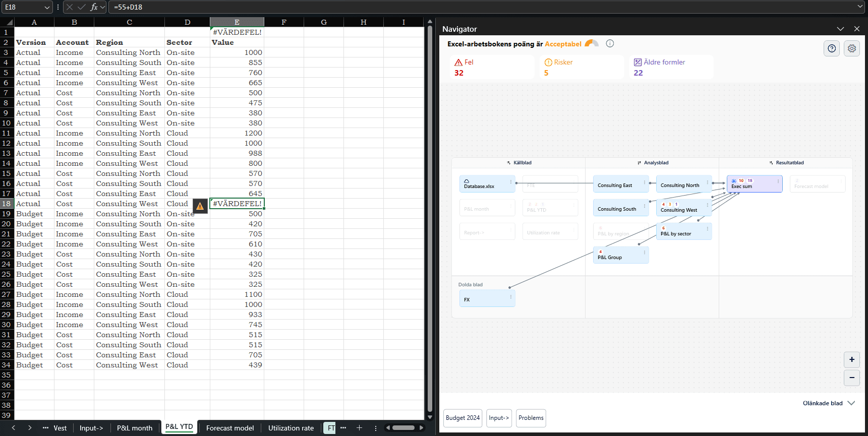Click the vertical scrollbar up arrow
The width and height of the screenshot is (868, 436).
tap(430, 22)
